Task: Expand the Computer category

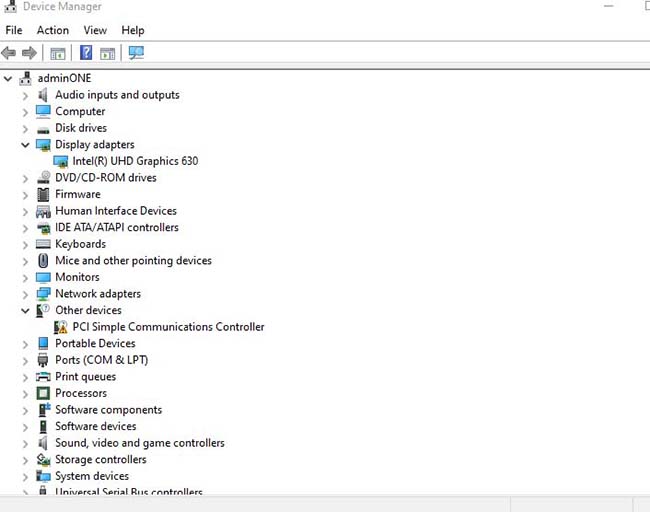Action: coord(25,112)
